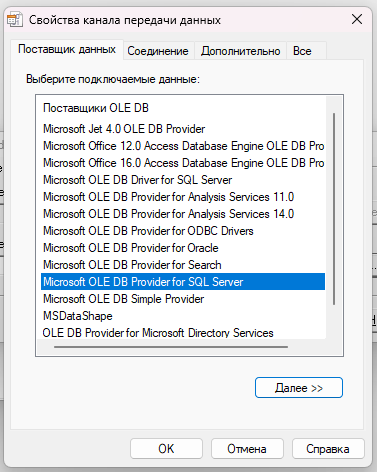Open help with the Справка button
The height and width of the screenshot is (472, 377).
pyautogui.click(x=328, y=449)
